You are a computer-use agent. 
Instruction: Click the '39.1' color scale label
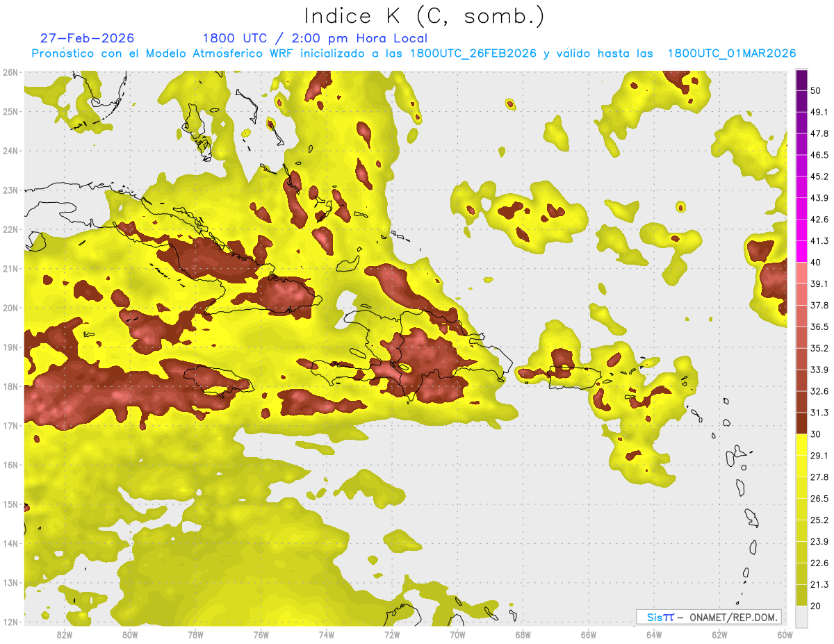pyautogui.click(x=819, y=283)
